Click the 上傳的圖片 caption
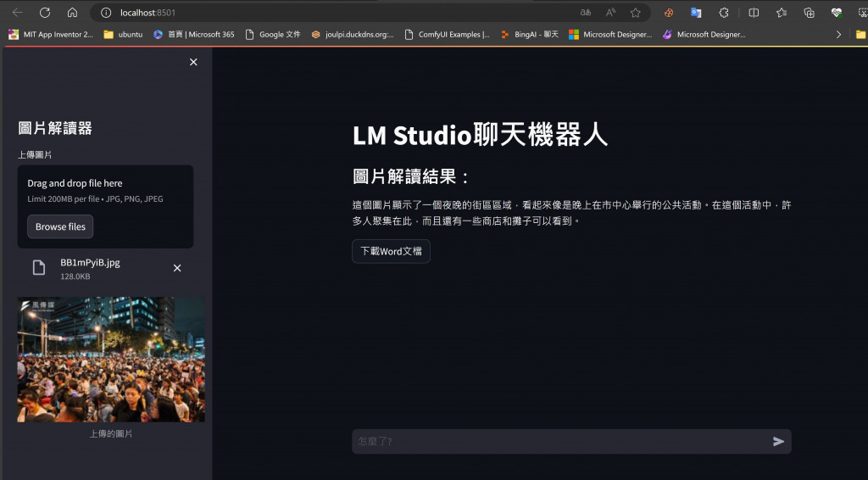The width and height of the screenshot is (868, 480). click(111, 434)
